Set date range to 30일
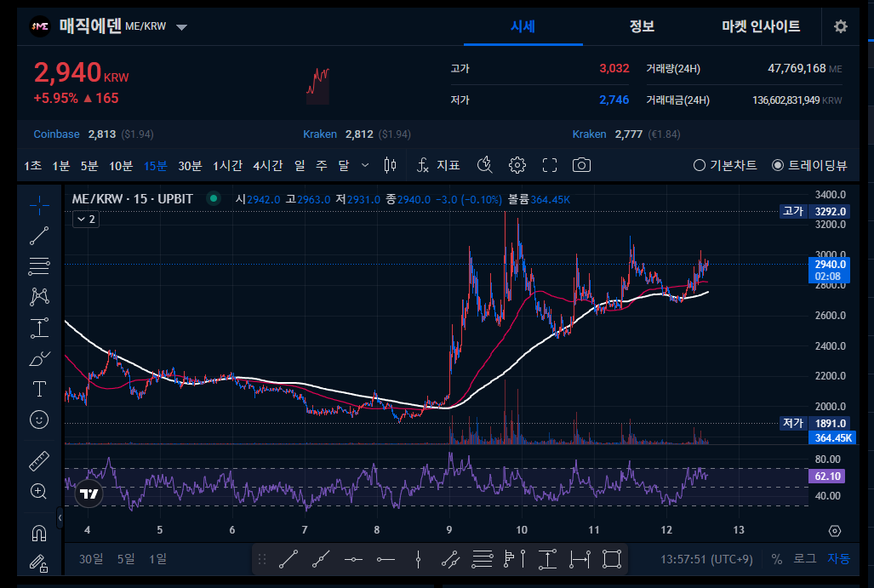Viewport: 874px width, 588px height. tap(91, 559)
